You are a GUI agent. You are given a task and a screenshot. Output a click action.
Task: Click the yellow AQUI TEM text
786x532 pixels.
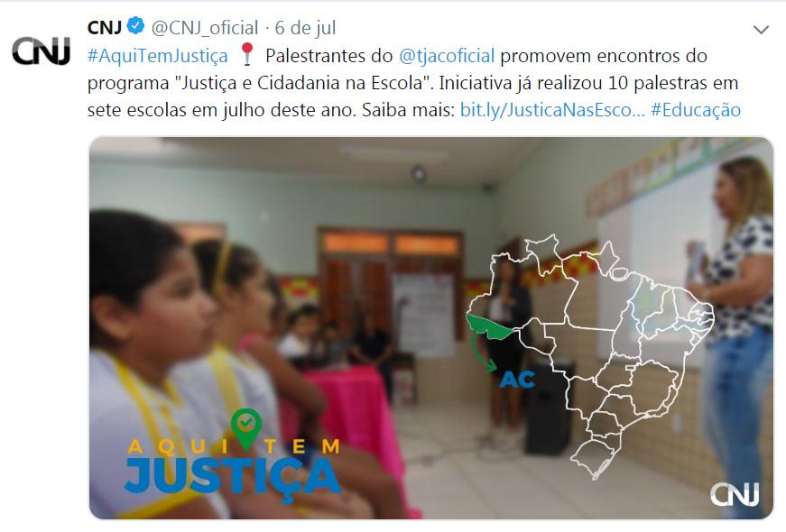pos(234,446)
